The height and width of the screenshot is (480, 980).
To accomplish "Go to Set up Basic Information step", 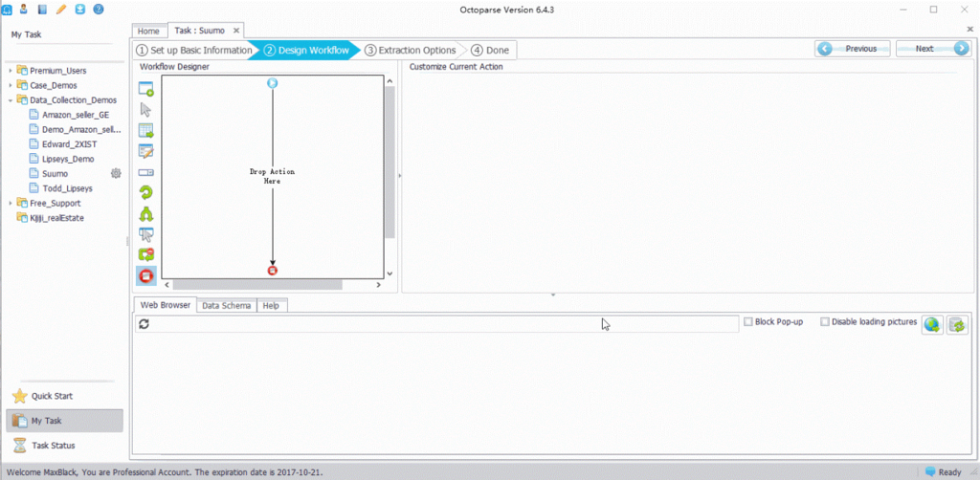I will (194, 50).
